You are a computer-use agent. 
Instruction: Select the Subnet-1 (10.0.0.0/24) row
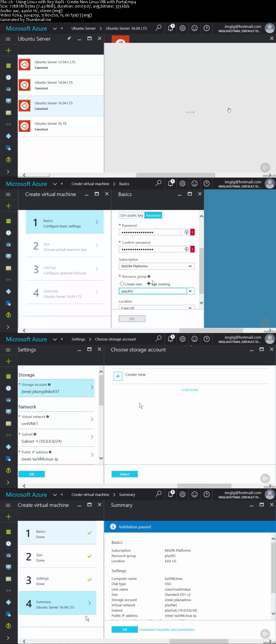(x=56, y=438)
